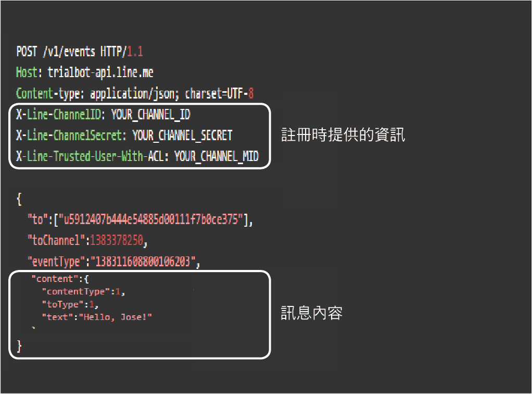532x394 pixels.
Task: Select the X-Line-Trusted-User-With-ACL header
Action: pyautogui.click(x=137, y=156)
